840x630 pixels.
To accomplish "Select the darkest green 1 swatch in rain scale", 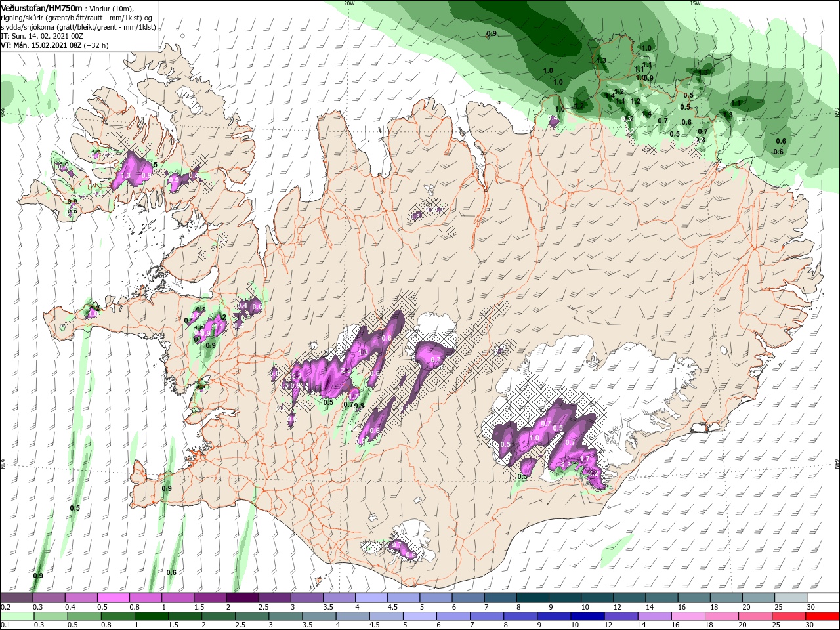I will pos(151,617).
